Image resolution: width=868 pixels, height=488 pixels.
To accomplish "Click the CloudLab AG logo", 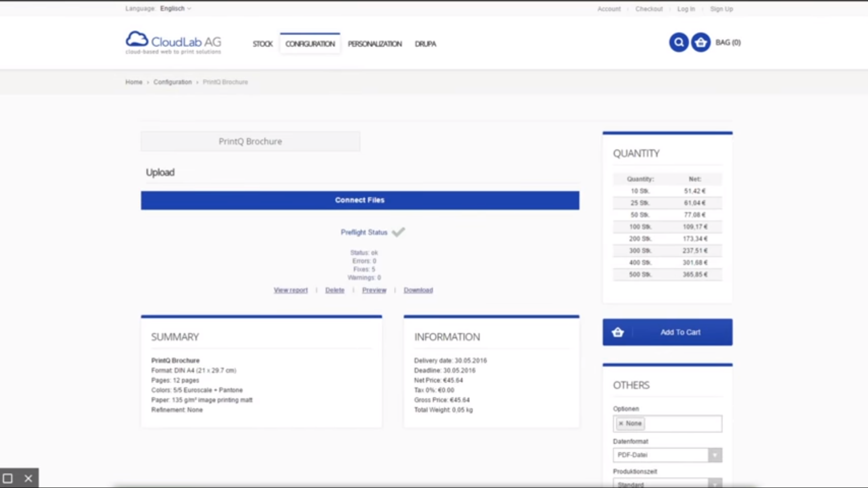I will pos(174,43).
